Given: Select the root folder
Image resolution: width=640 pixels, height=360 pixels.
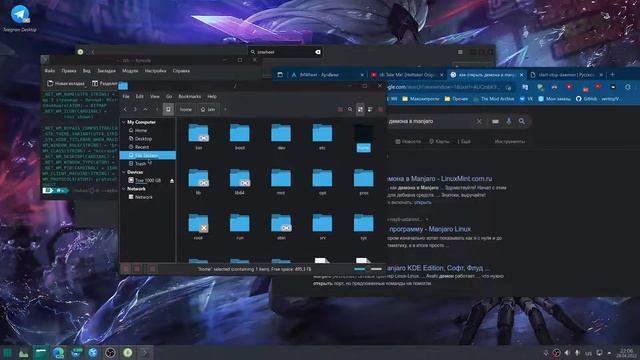Looking at the screenshot, I should click(x=198, y=227).
